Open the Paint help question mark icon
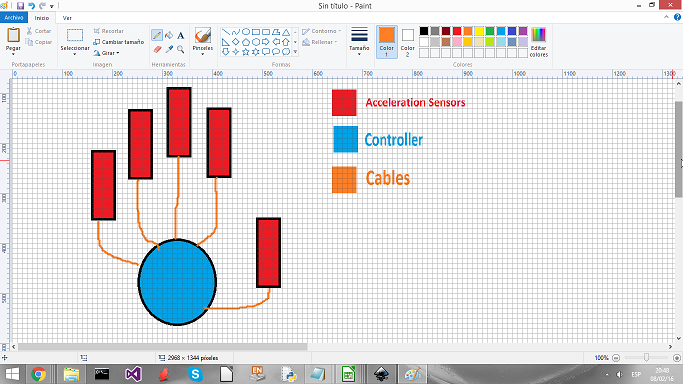683x384 pixels. pos(677,17)
